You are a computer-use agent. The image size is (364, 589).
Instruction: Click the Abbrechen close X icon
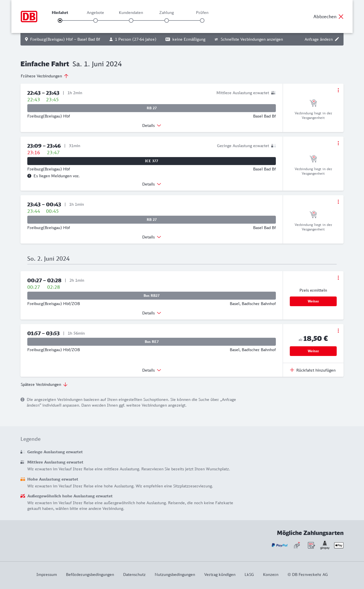(x=341, y=17)
